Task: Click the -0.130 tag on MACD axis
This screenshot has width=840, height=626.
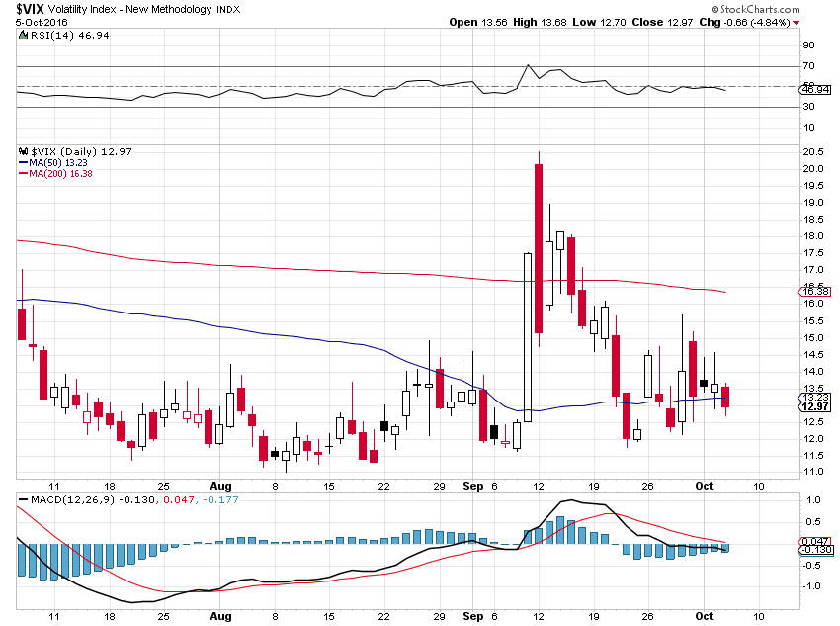Action: click(x=815, y=550)
